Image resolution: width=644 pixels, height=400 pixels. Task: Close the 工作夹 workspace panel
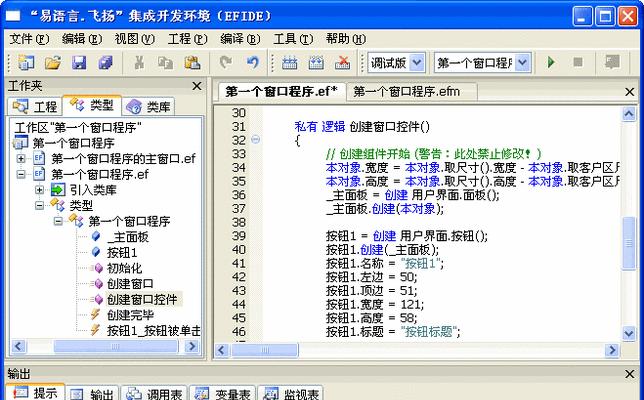pos(197,86)
